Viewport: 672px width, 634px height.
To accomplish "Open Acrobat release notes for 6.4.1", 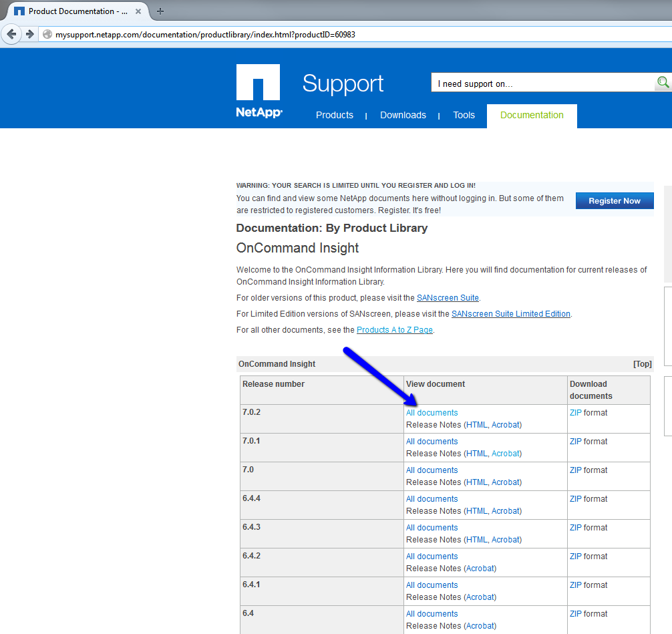I will click(480, 597).
